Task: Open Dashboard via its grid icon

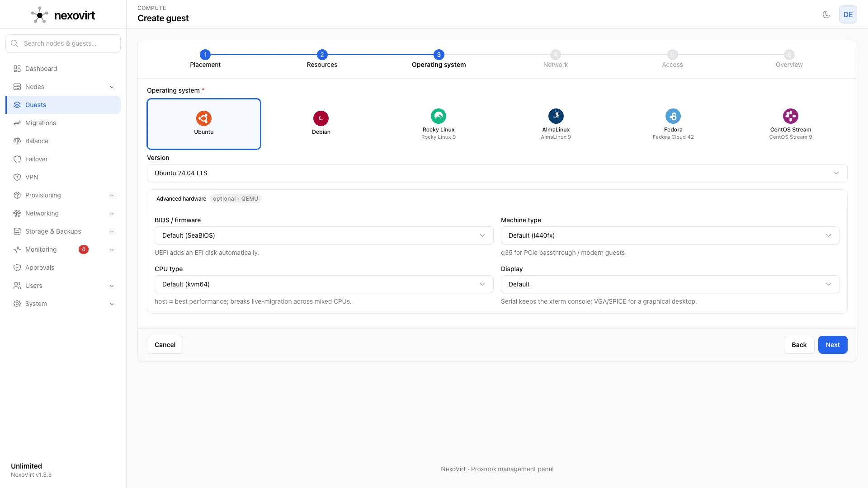Action: (x=17, y=69)
